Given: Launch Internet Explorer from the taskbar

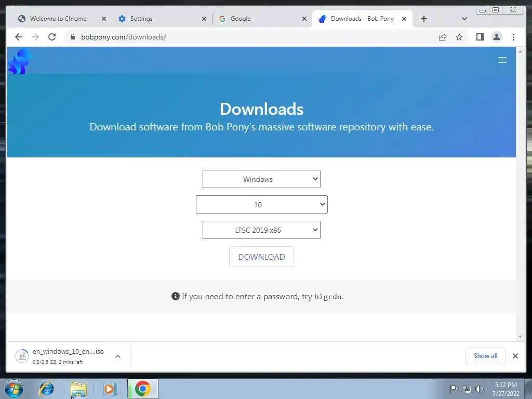Looking at the screenshot, I should coord(46,389).
